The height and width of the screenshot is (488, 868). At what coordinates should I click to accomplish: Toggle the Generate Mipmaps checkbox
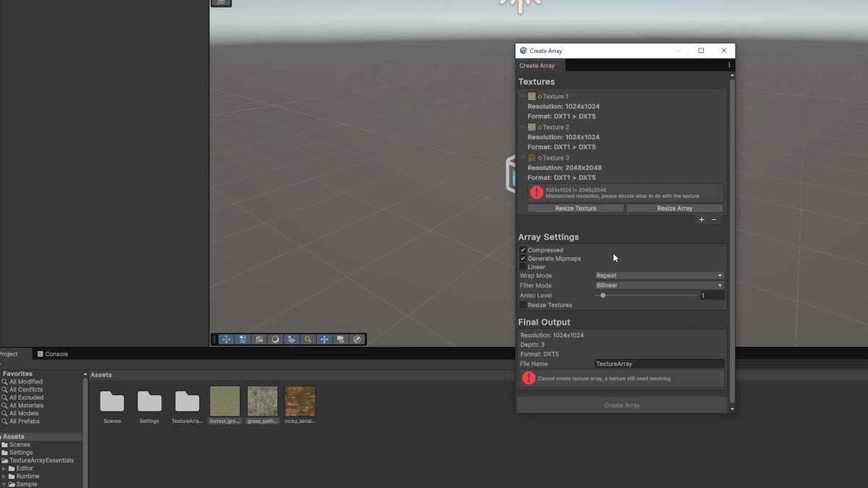(x=523, y=259)
